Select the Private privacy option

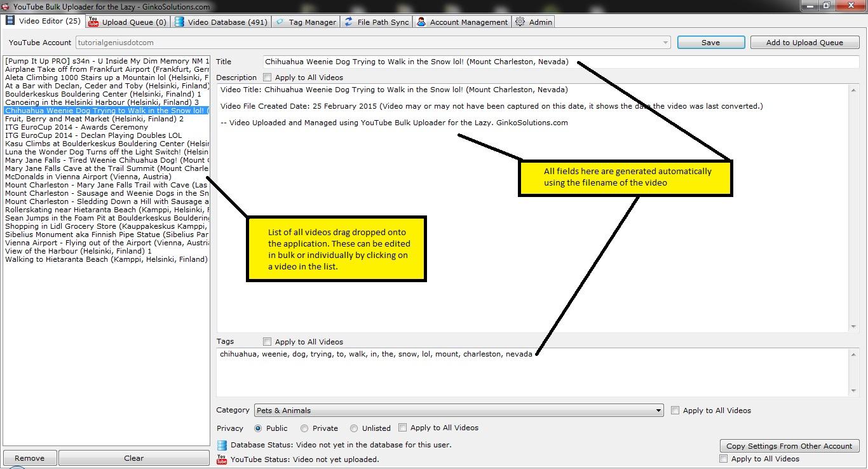click(304, 428)
